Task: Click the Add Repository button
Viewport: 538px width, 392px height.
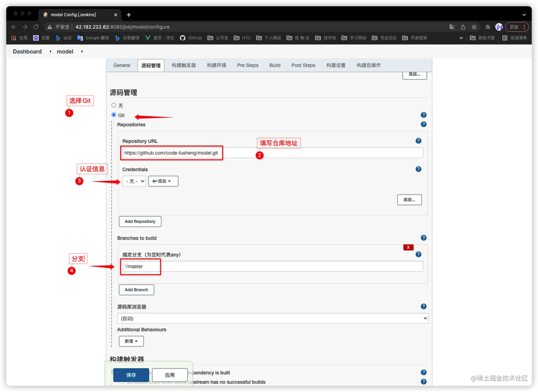Action: pyautogui.click(x=140, y=221)
